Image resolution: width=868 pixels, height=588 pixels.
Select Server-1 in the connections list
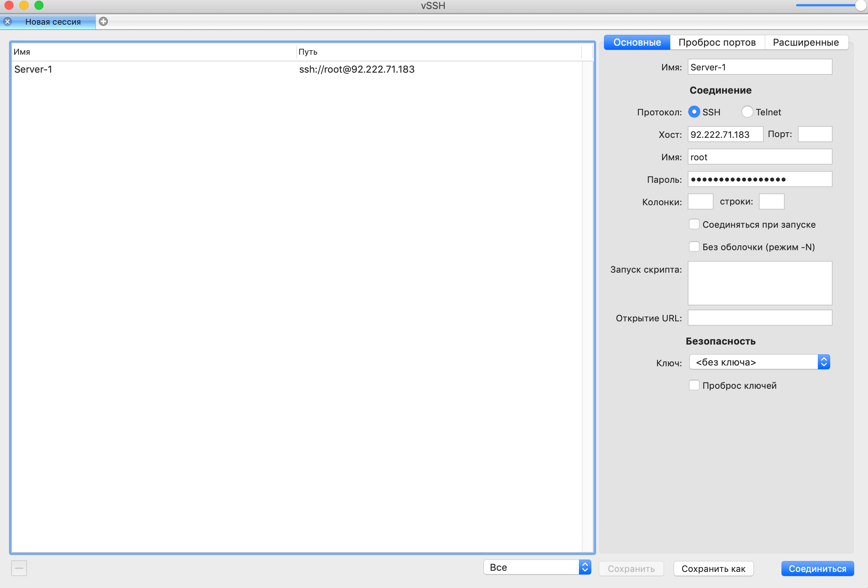point(33,69)
